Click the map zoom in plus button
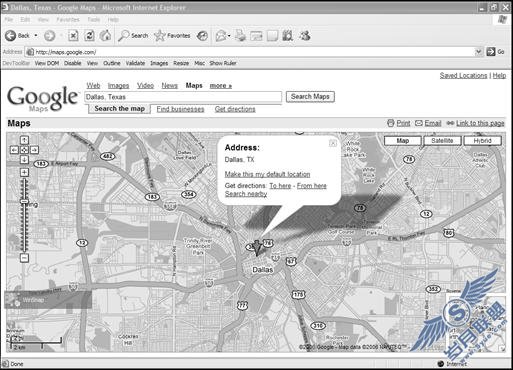Viewport: 513px width, 370px height. [x=24, y=172]
